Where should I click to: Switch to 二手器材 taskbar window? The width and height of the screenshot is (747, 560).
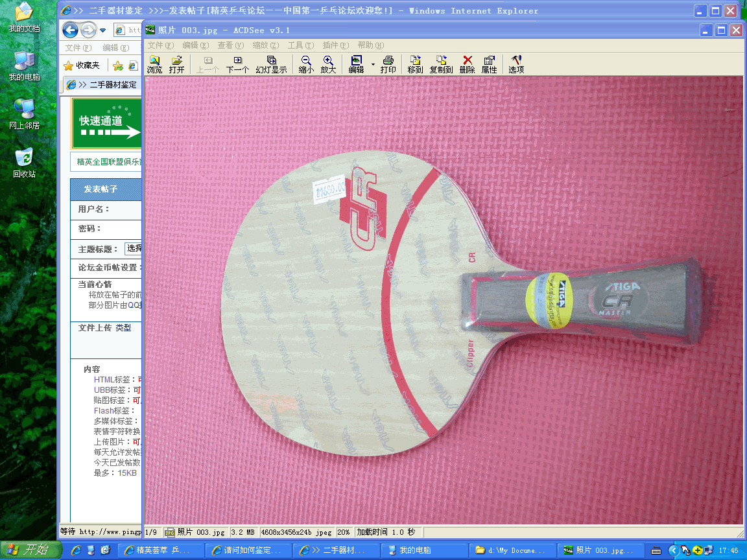(x=337, y=550)
